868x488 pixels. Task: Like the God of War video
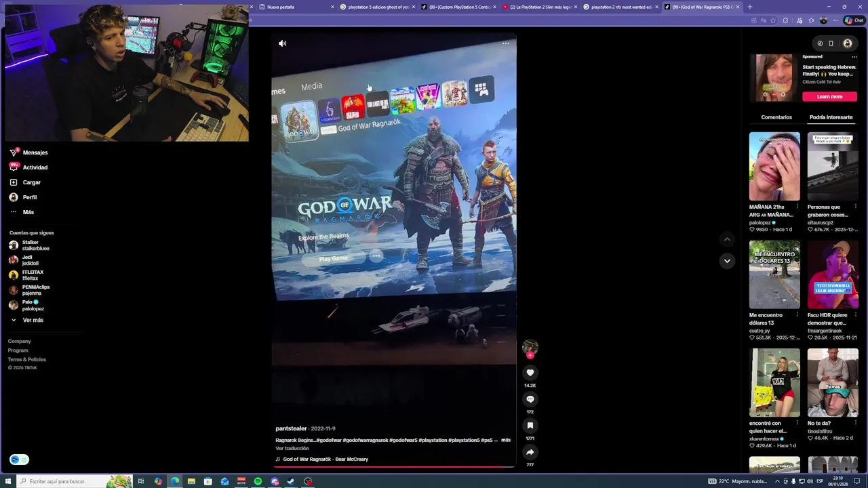[x=530, y=373]
